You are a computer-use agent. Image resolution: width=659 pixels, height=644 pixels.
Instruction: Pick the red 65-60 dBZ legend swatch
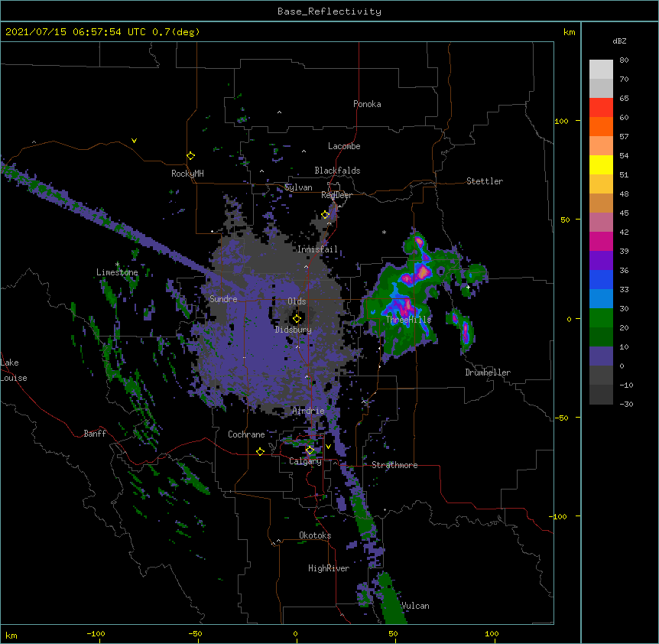pyautogui.click(x=601, y=108)
